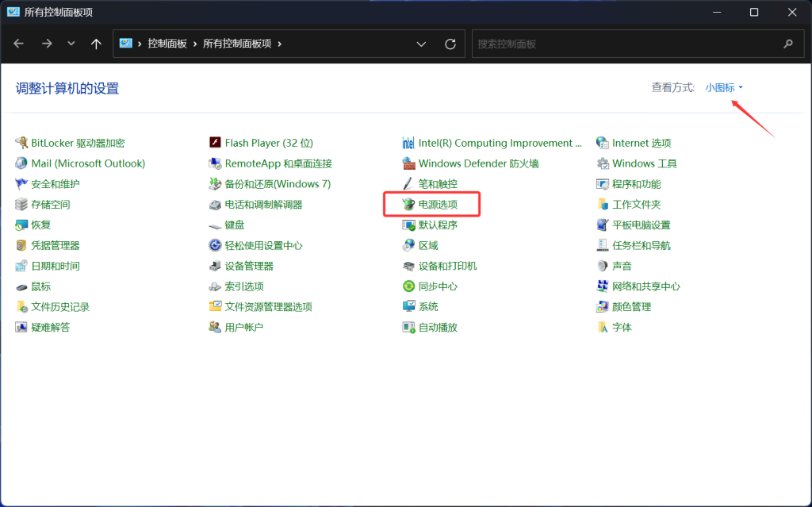Expand the address bar history dropdown
The height and width of the screenshot is (507, 812).
pos(421,44)
